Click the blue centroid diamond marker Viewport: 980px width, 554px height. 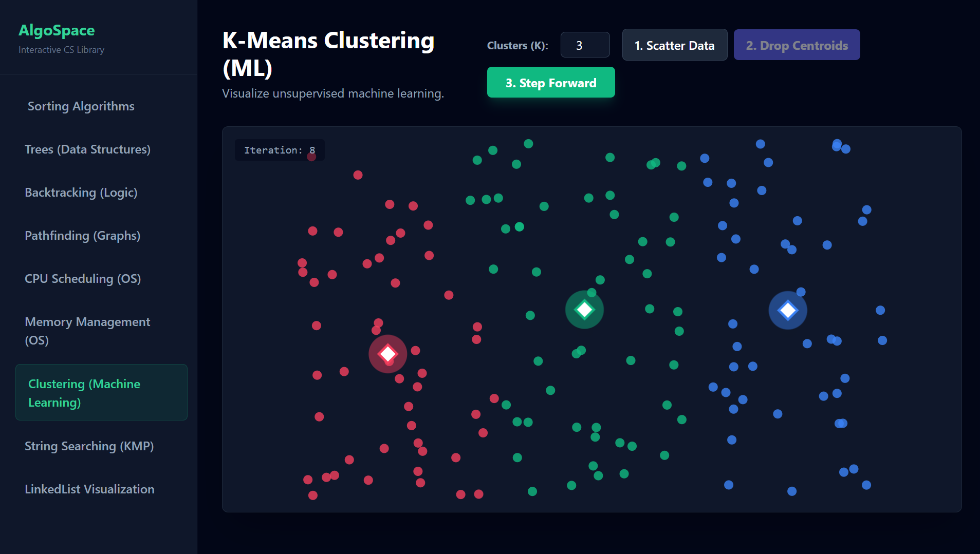point(788,310)
